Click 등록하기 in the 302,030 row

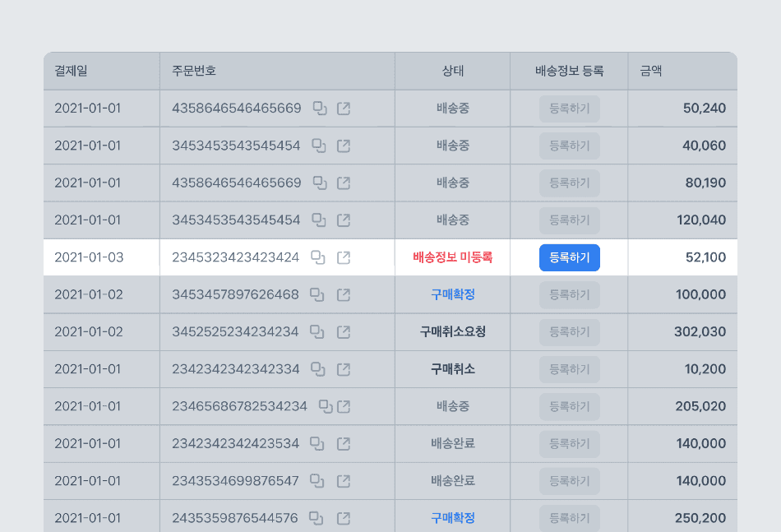(570, 332)
